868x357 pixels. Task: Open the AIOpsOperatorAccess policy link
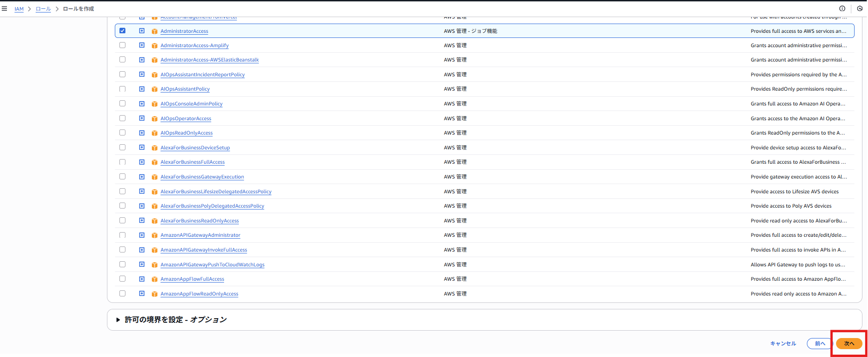coord(186,118)
